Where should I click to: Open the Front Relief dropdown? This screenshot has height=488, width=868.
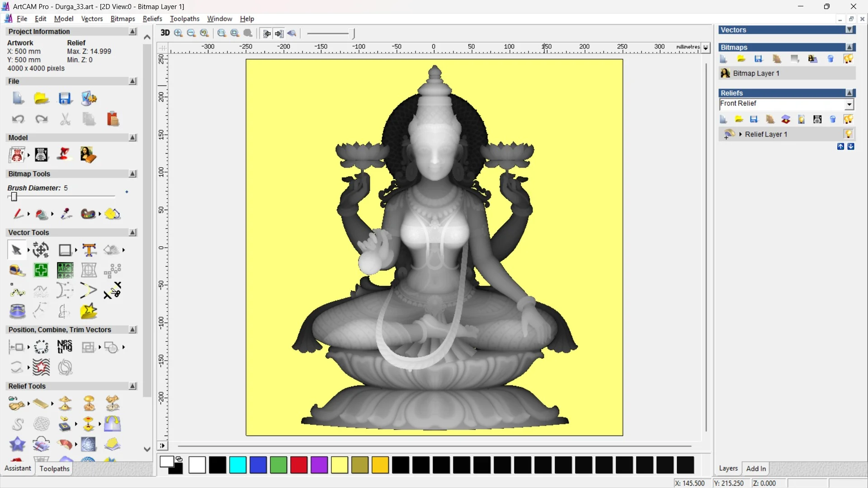coord(849,104)
